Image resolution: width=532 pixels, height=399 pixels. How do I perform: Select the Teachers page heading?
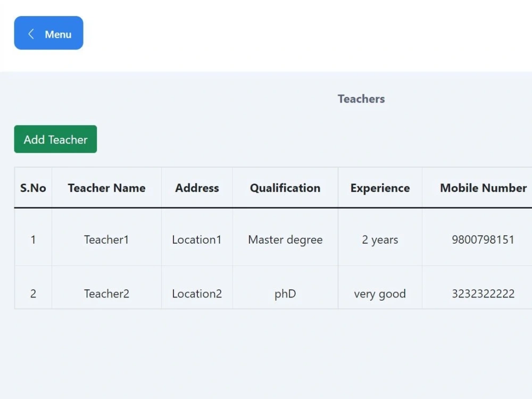click(361, 99)
